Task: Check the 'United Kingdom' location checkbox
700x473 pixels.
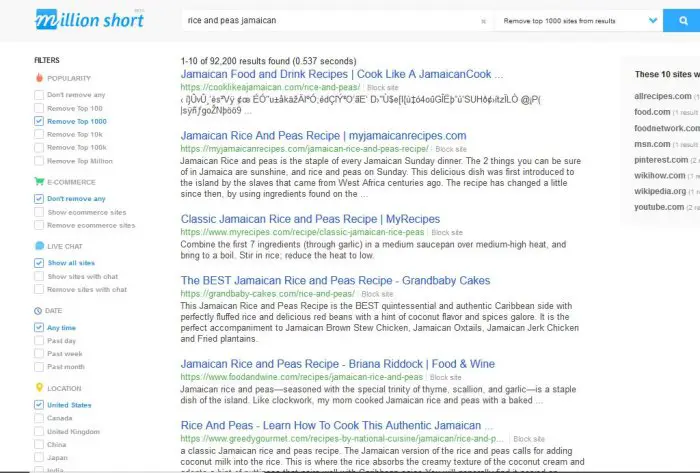Action: [x=39, y=431]
